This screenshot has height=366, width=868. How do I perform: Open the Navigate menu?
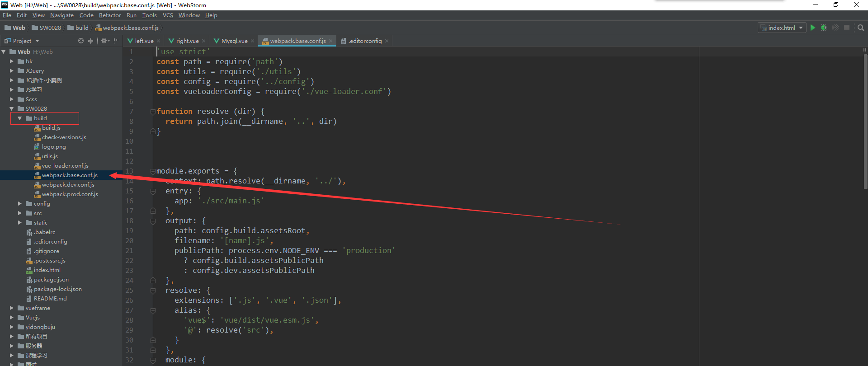click(x=62, y=15)
